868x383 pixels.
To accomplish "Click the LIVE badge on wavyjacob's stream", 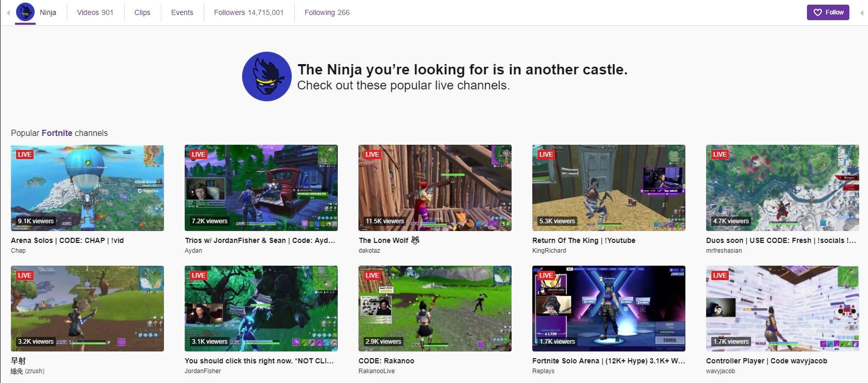I will pyautogui.click(x=720, y=275).
